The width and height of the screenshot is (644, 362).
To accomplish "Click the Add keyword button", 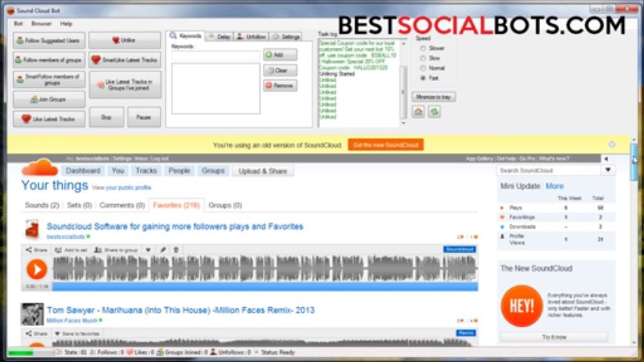I will tap(280, 55).
